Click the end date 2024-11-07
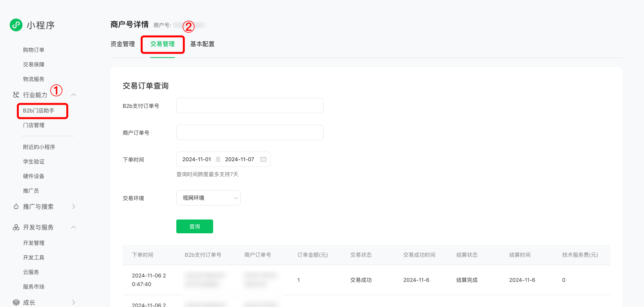644x307 pixels. point(240,159)
